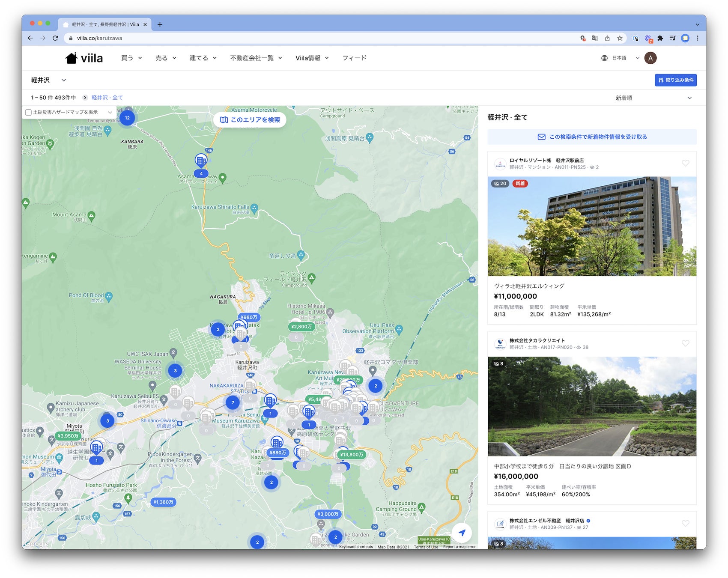Click the cluster marker labeled 12
Image resolution: width=728 pixels, height=578 pixels.
[127, 118]
